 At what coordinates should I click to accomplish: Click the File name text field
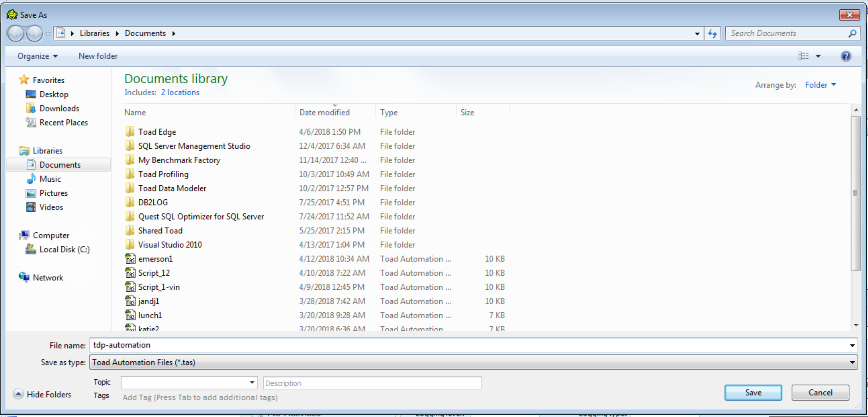[x=468, y=345]
